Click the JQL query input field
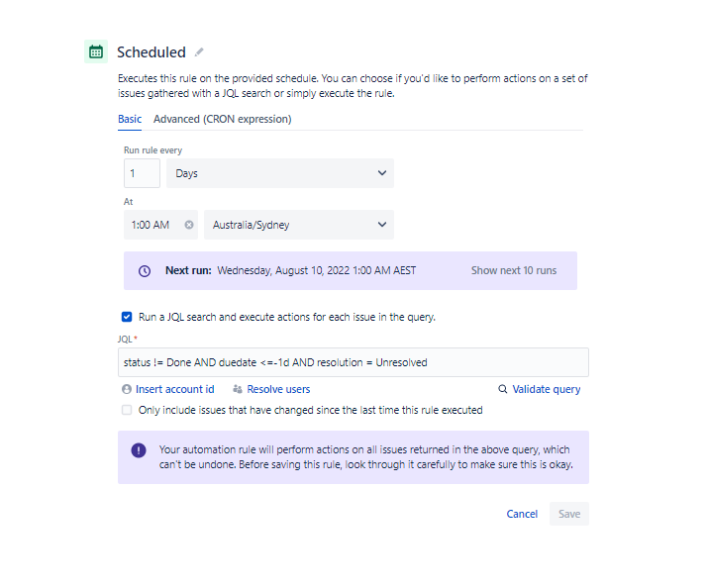The width and height of the screenshot is (708, 588). [x=353, y=362]
